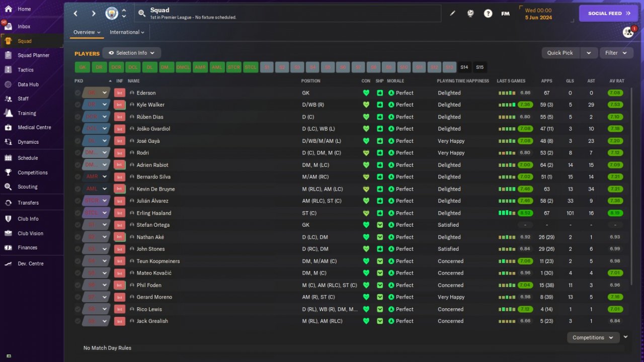Screen dimensions: 644x362
Task: Open the FM menu icon
Action: point(506,14)
